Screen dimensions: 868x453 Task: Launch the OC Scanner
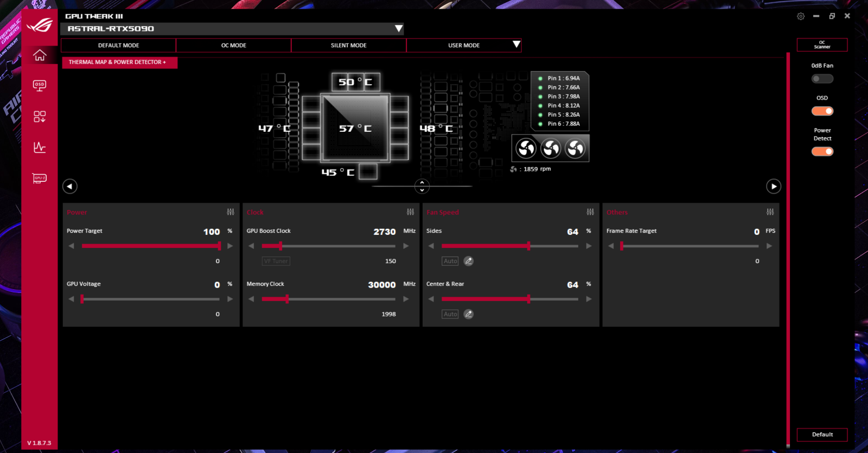click(822, 44)
